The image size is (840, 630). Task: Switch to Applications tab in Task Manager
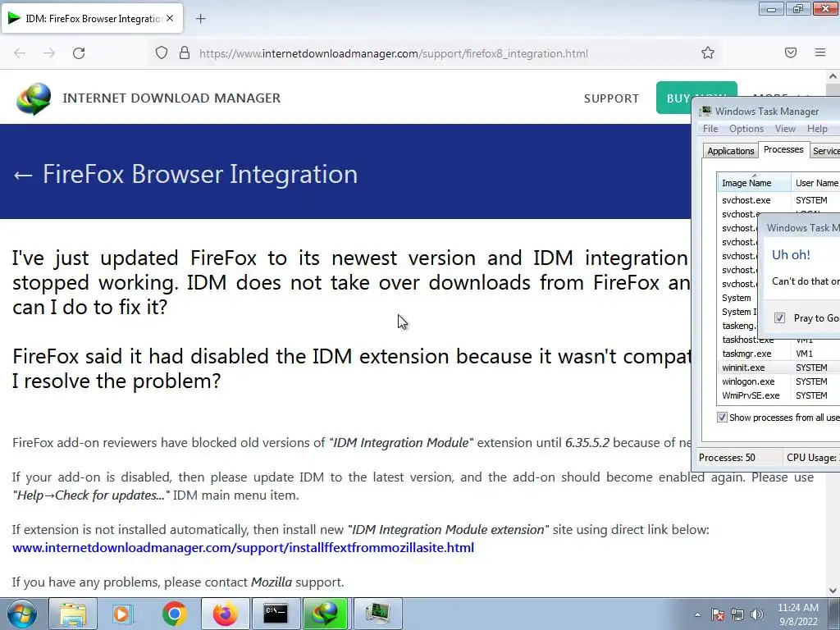(x=731, y=151)
